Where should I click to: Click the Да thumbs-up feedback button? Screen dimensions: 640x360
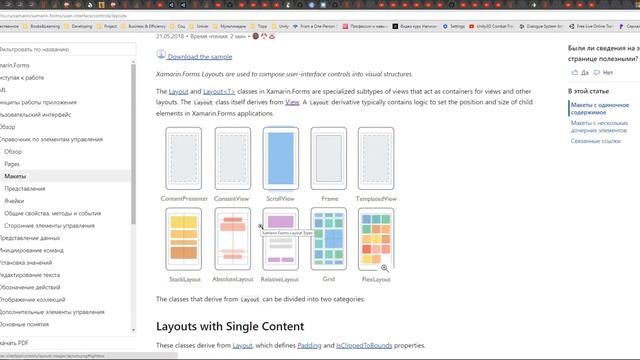coord(580,73)
